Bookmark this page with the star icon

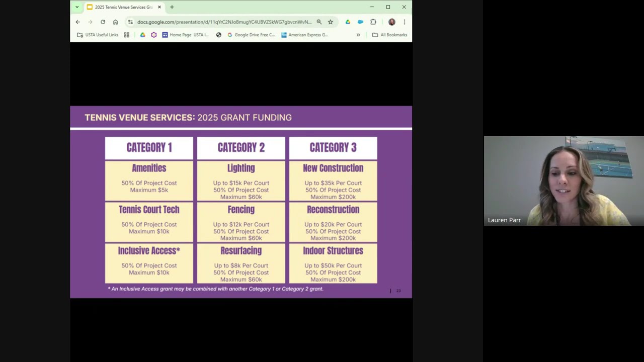tap(331, 22)
